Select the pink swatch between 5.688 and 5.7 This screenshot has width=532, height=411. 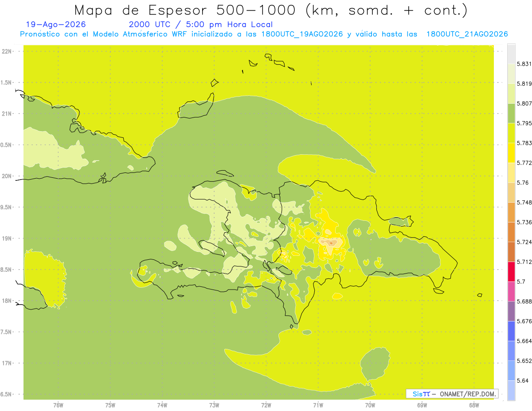[x=511, y=291]
